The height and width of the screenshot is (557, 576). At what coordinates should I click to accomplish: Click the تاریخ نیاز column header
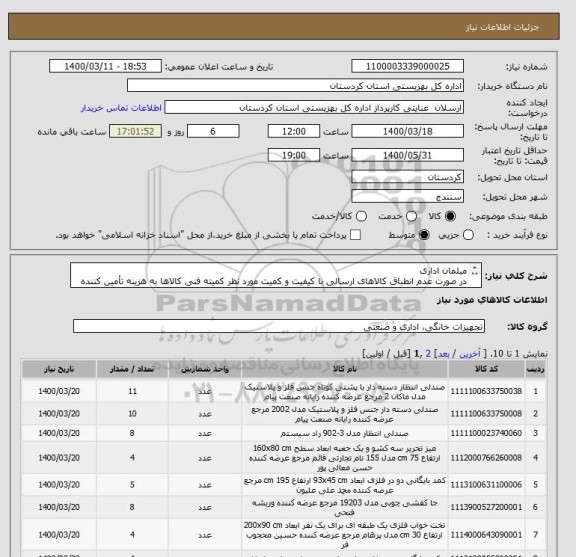[x=59, y=369]
